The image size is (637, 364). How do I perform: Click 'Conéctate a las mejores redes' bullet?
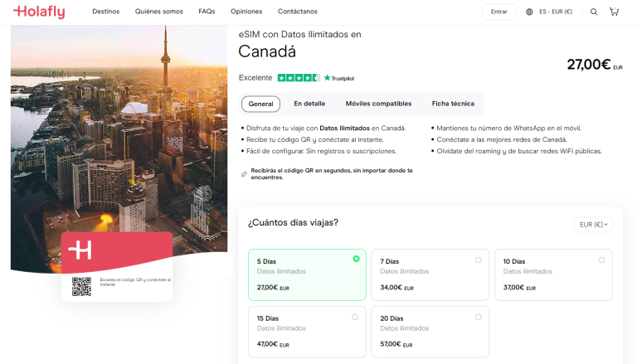(x=501, y=140)
